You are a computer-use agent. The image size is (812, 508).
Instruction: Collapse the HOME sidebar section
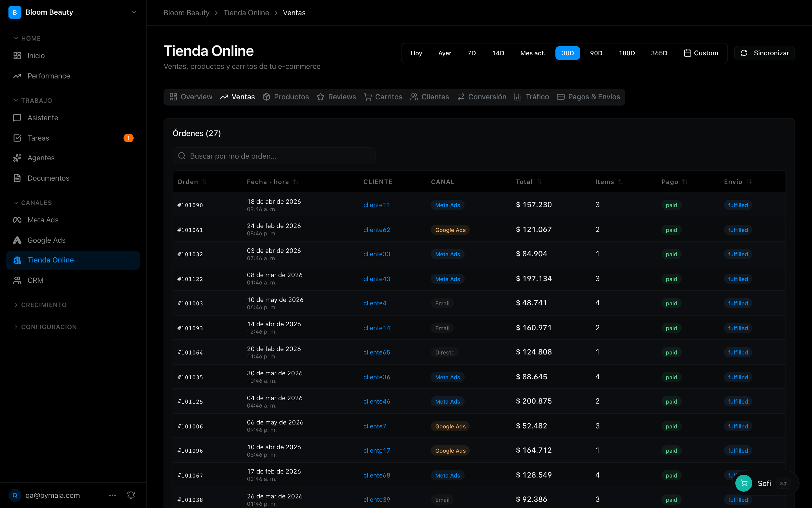(27, 38)
